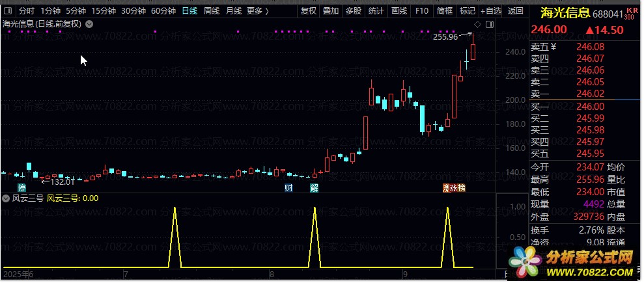Switch to 分时 intraday chart
This screenshot has height=283, width=644.
pyautogui.click(x=27, y=11)
